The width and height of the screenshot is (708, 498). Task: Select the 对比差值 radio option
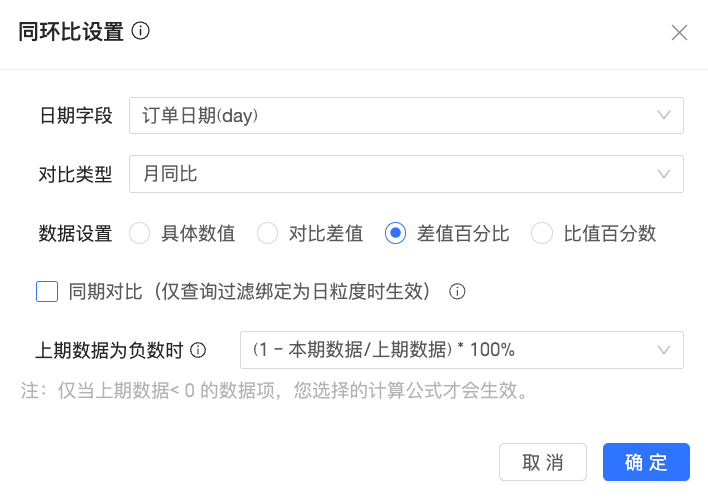point(267,233)
